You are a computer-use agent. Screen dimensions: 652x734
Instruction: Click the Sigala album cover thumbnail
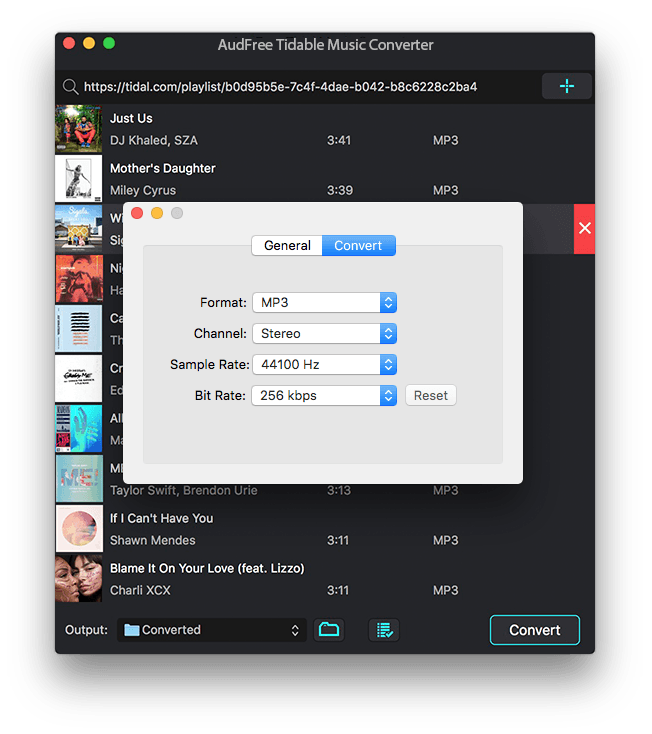(x=79, y=228)
